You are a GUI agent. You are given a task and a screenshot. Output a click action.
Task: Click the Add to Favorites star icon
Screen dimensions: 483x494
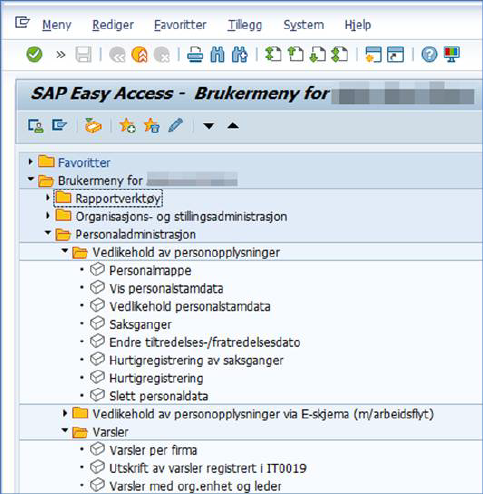(x=127, y=126)
